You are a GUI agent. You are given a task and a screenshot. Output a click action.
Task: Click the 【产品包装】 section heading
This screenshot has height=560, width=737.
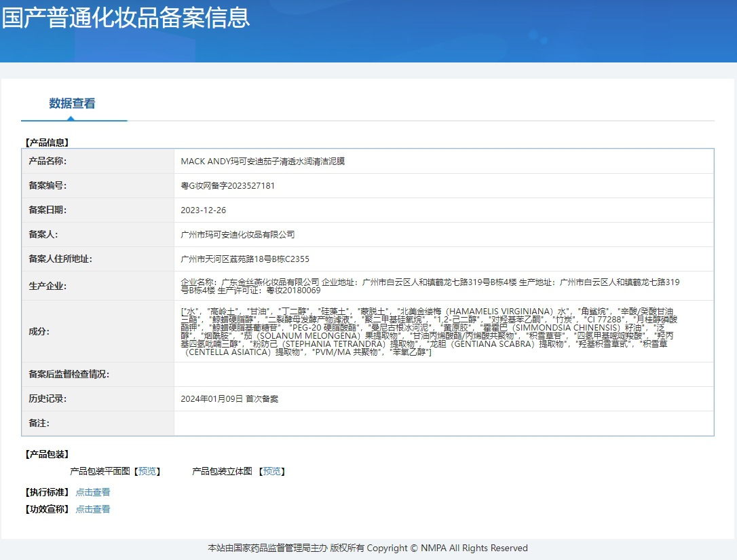click(x=47, y=454)
